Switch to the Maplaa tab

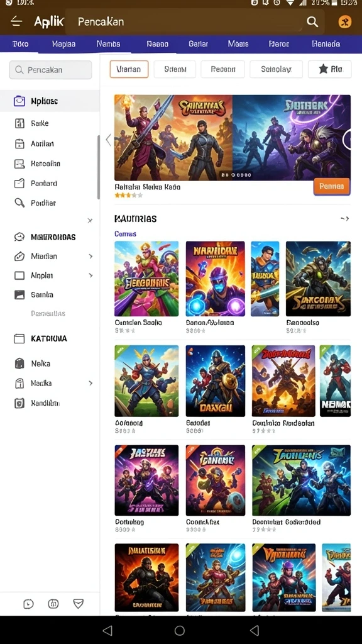[x=63, y=44]
